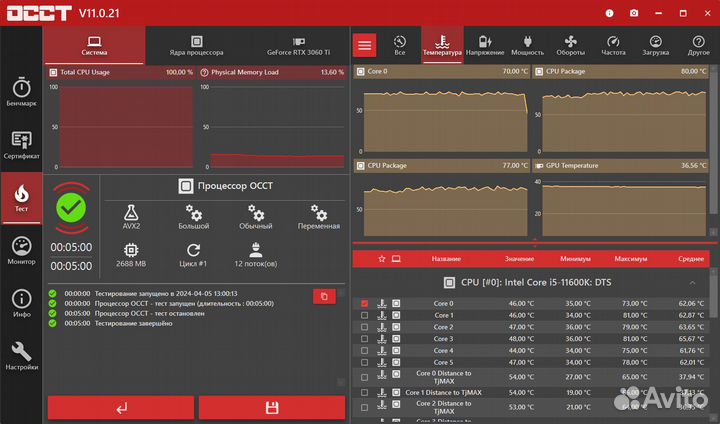720x424 pixels.
Task: Click the camera screenshot icon in title bar
Action: tap(633, 13)
